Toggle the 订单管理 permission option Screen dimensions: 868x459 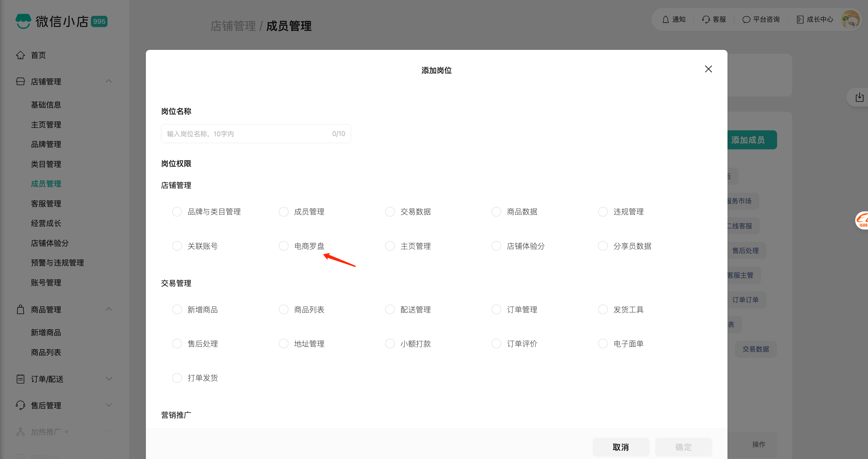496,309
